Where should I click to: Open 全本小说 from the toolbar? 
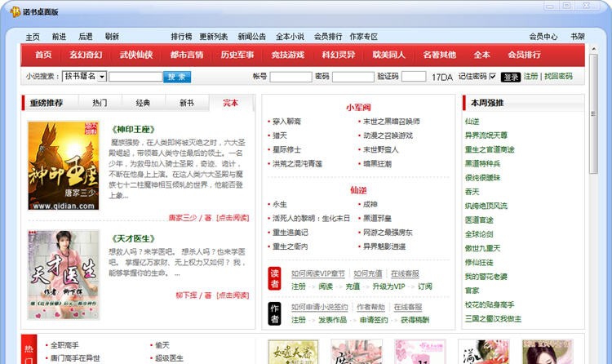[290, 37]
